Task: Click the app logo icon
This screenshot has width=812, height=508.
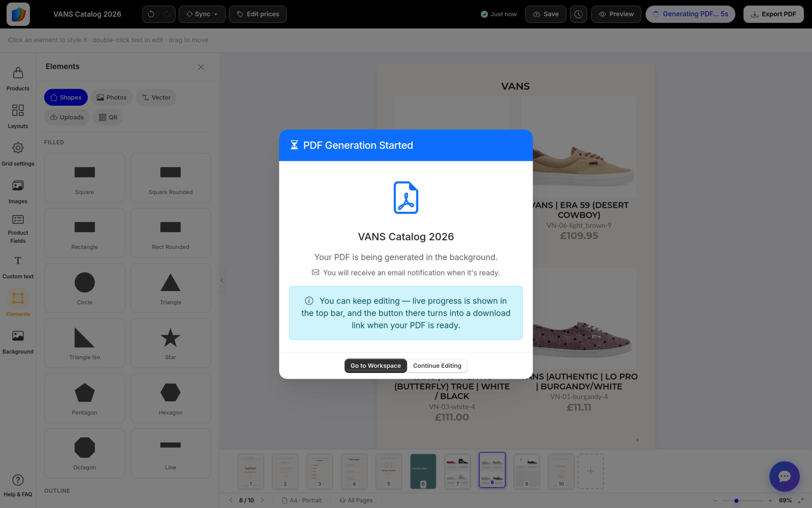Action: click(18, 14)
